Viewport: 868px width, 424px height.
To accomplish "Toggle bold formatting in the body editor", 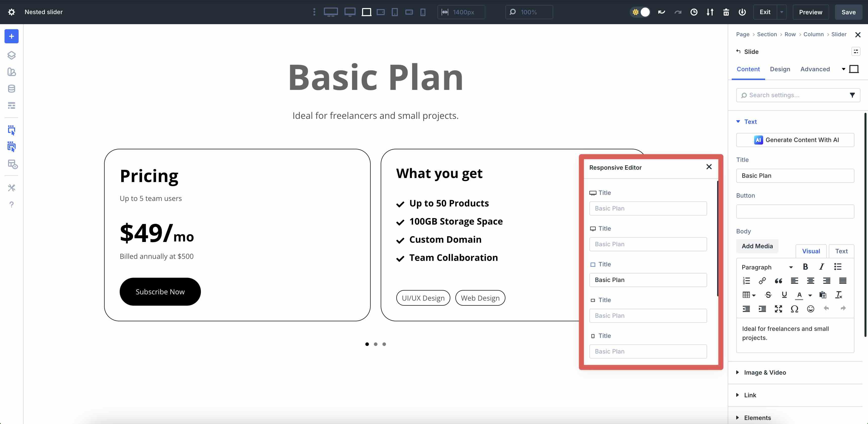I will pyautogui.click(x=805, y=266).
